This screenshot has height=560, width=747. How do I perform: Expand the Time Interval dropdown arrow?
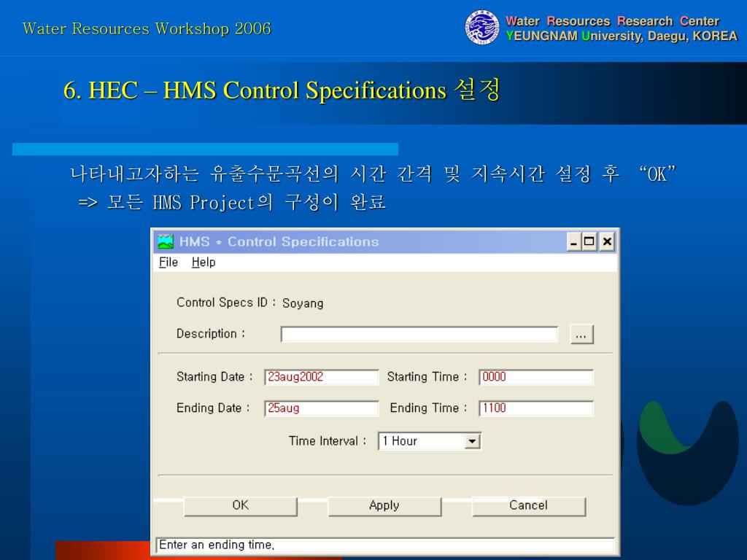(x=472, y=441)
